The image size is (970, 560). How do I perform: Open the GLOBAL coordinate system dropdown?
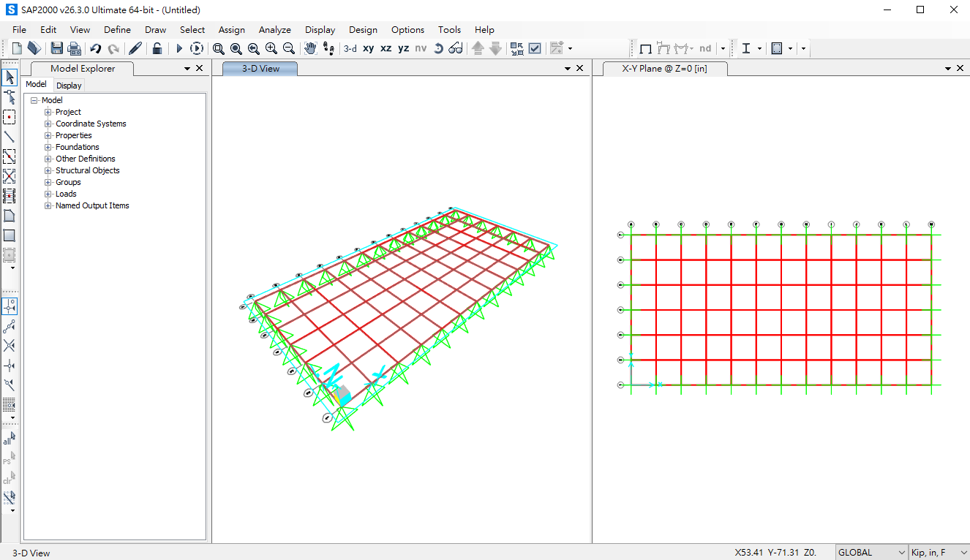coord(871,553)
